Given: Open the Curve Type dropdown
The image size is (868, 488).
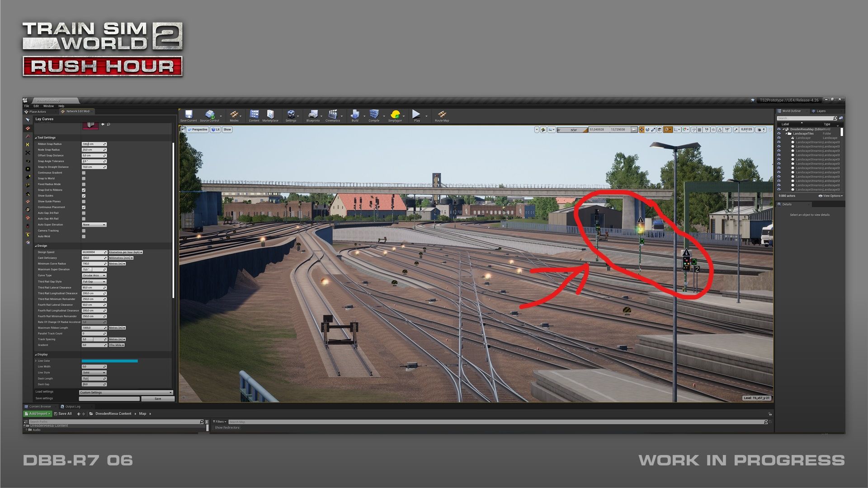Looking at the screenshot, I should click(94, 276).
